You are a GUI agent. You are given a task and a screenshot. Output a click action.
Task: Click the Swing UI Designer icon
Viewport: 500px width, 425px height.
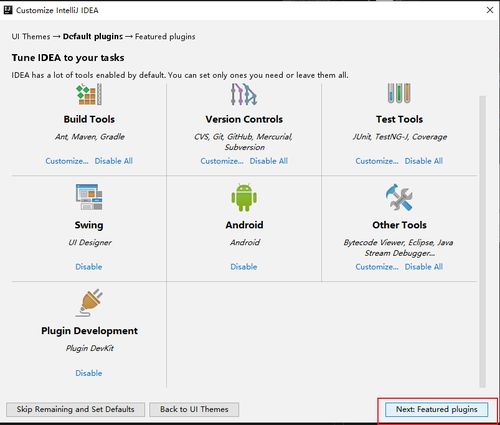coord(89,197)
